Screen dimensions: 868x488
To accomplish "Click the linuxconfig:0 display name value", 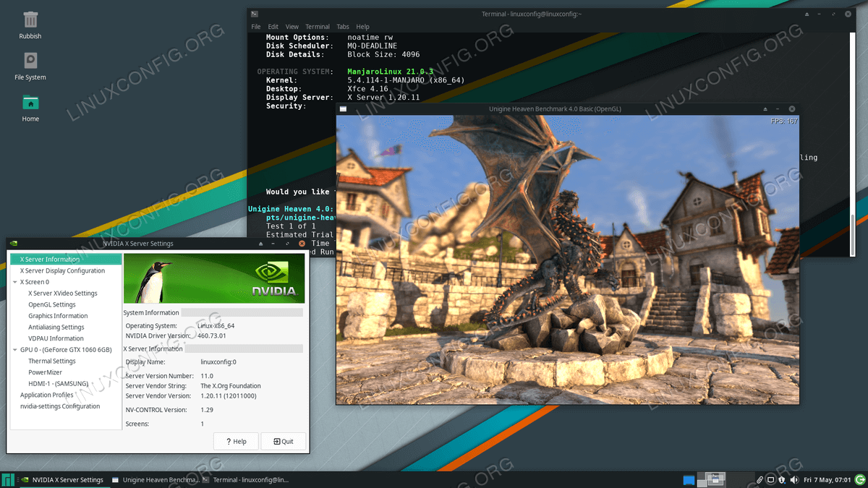I will (x=218, y=361).
